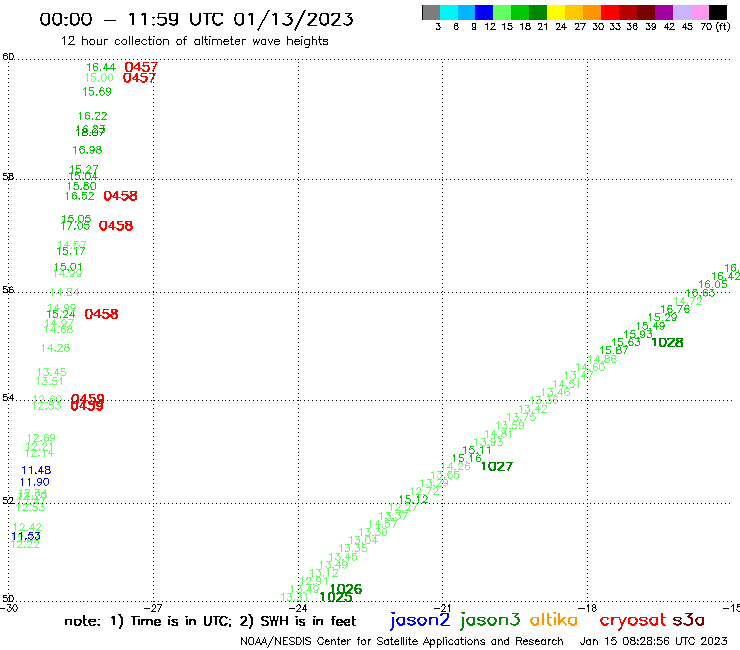Click subtitle '12 hour collection of altimeter wave heights'
This screenshot has width=740, height=650.
(194, 41)
